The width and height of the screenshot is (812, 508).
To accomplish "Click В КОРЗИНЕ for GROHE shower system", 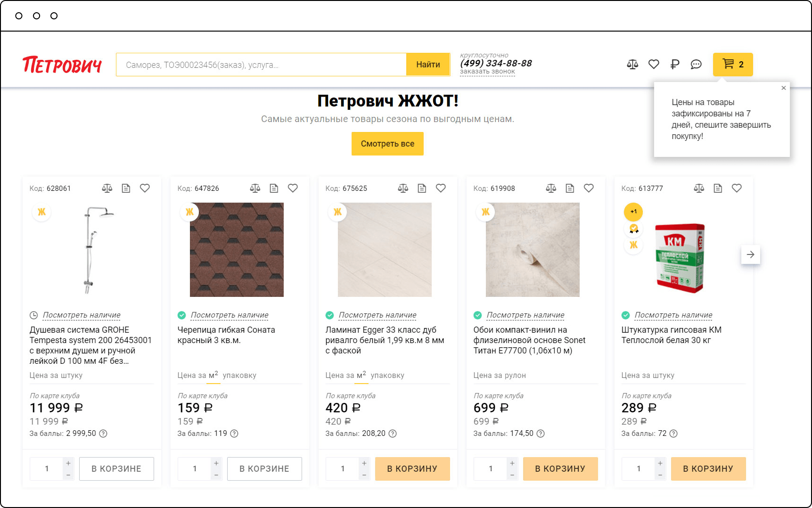I will (116, 469).
